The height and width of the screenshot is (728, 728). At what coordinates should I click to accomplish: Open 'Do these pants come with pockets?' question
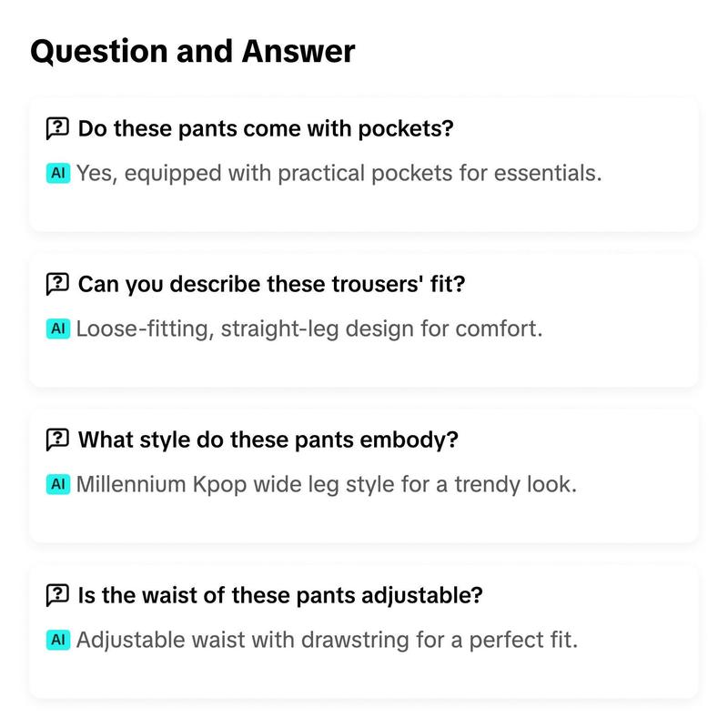click(266, 128)
